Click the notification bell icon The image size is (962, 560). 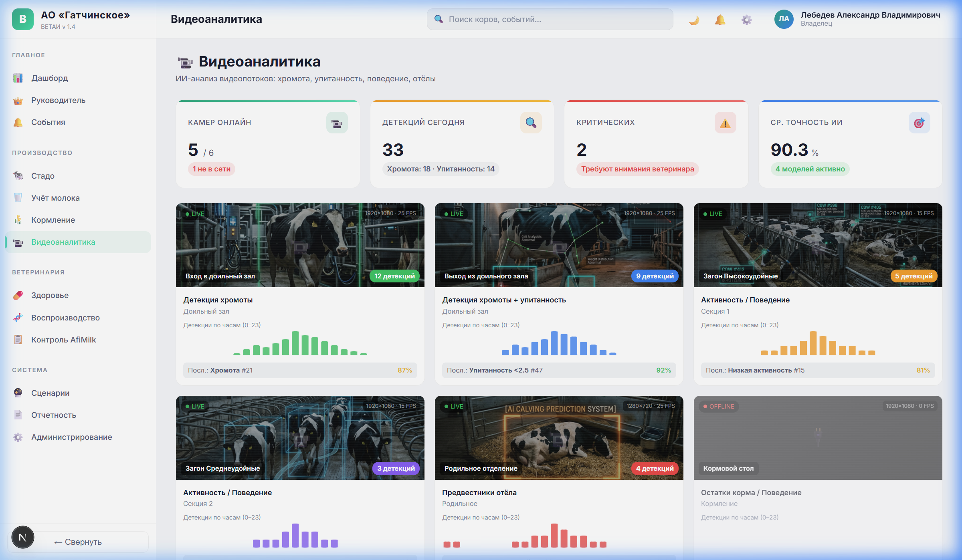[720, 19]
